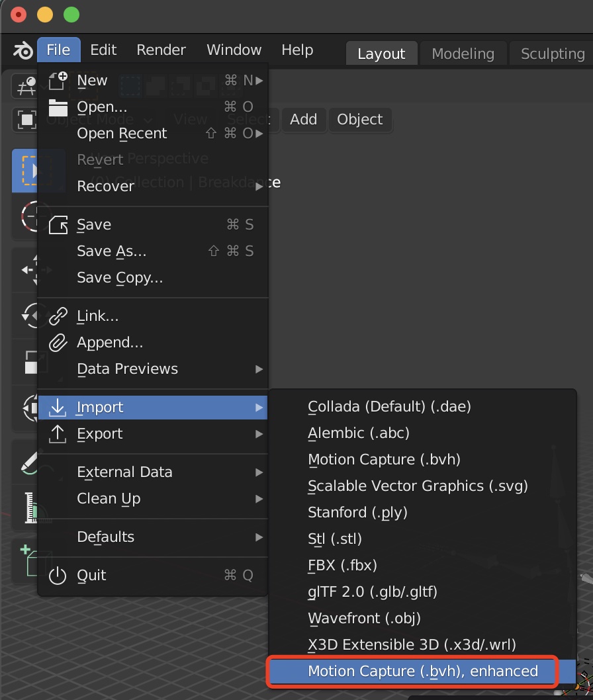
Task: Import FBX (.fbx) file
Action: click(422, 565)
